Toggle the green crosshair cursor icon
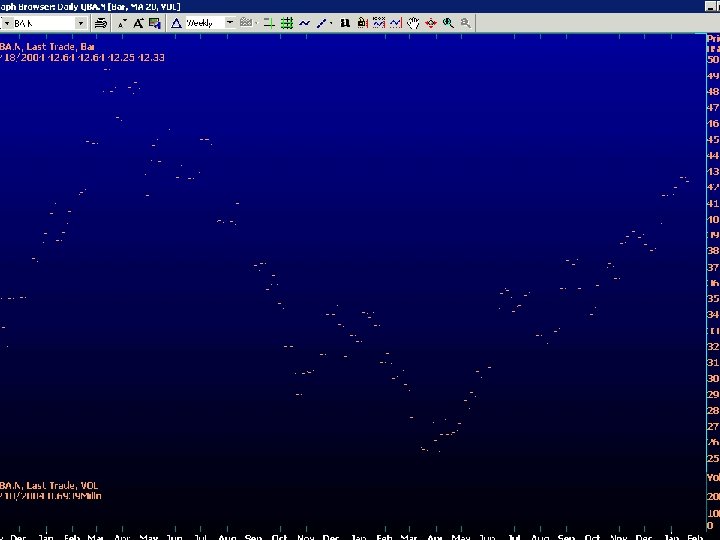720x540 pixels. (x=270, y=23)
